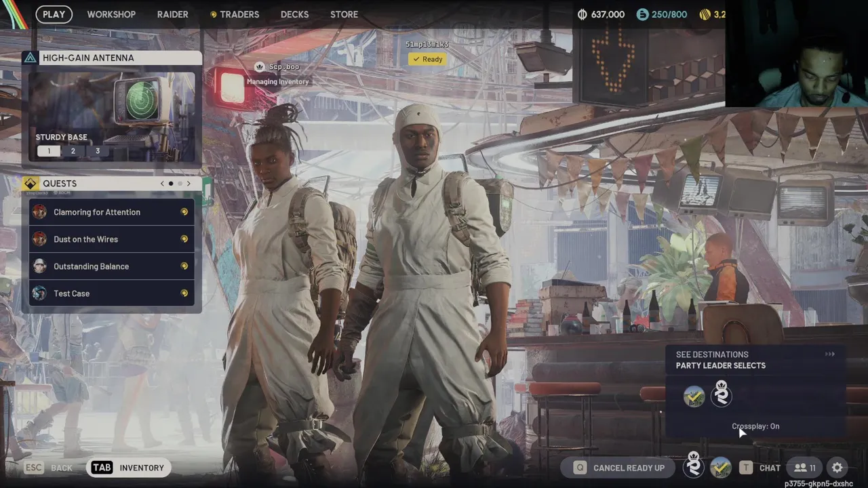The height and width of the screenshot is (488, 868).
Task: Click the yellow token currency icon
Action: [705, 14]
